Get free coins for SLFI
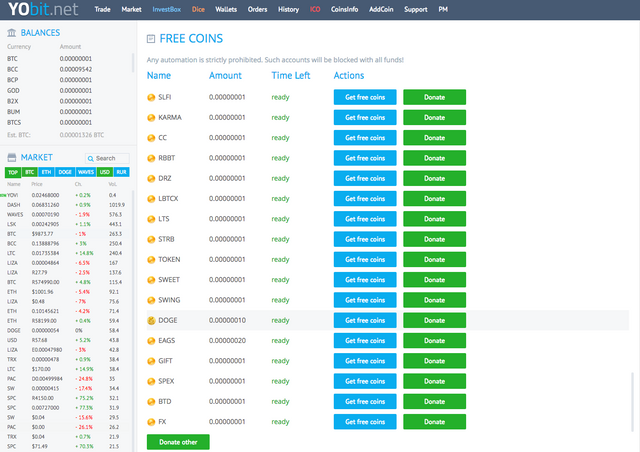Screen dimensions: 640x452 pyautogui.click(x=365, y=97)
